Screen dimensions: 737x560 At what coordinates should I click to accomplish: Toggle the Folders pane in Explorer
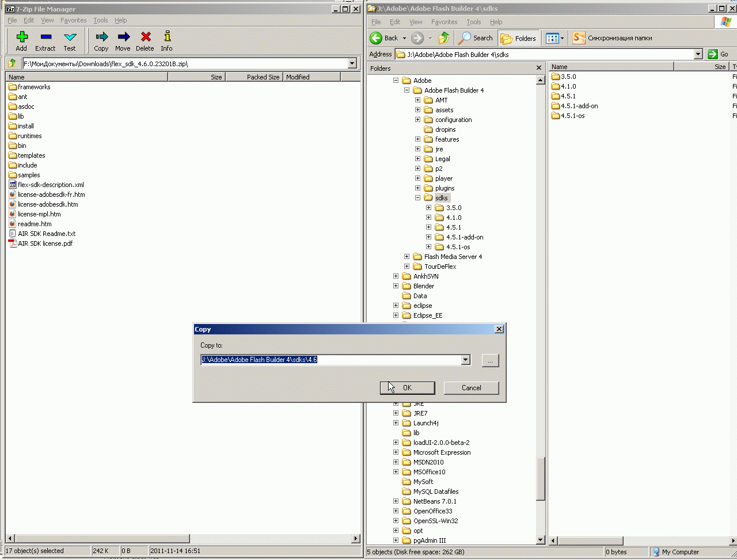tap(519, 38)
